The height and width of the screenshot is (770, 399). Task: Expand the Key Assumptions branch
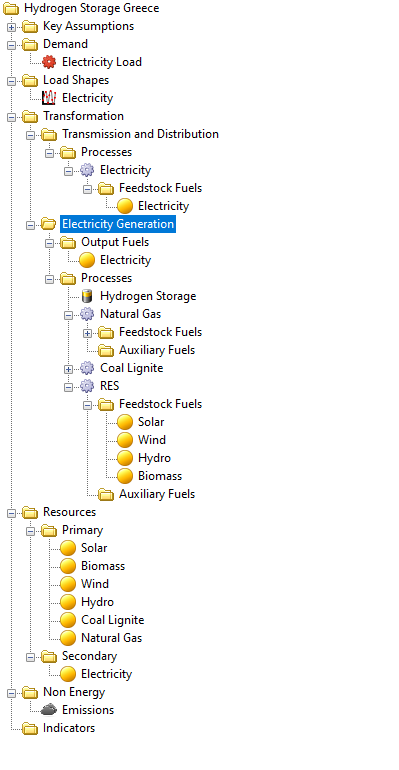pos(11,28)
